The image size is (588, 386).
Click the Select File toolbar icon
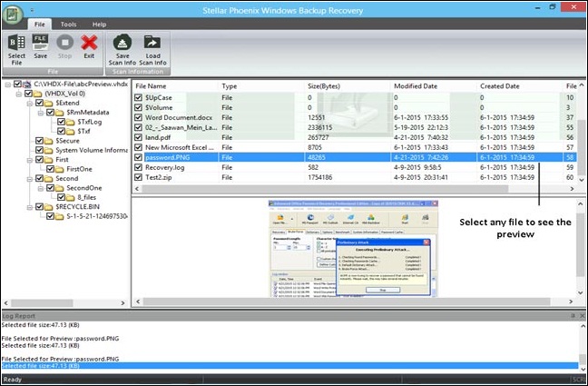(x=16, y=42)
